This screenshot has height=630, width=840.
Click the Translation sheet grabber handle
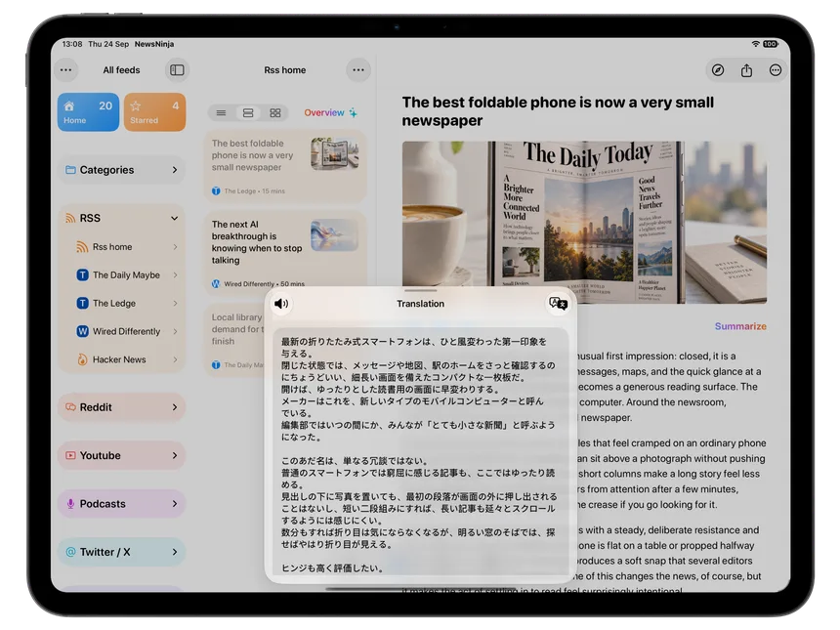[421, 291]
